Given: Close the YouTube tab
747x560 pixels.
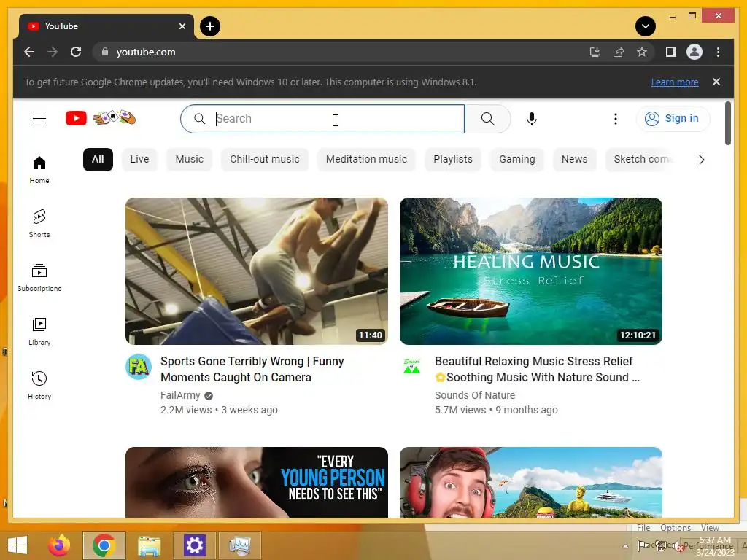Looking at the screenshot, I should 182,26.
